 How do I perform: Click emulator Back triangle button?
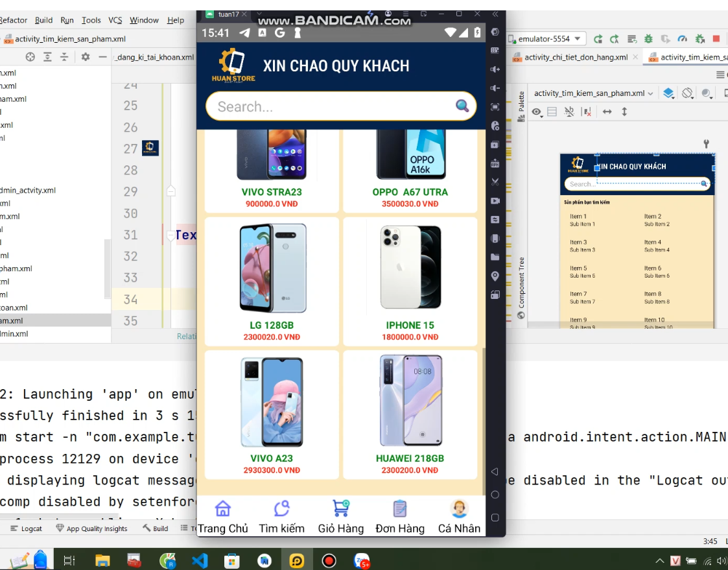click(495, 471)
